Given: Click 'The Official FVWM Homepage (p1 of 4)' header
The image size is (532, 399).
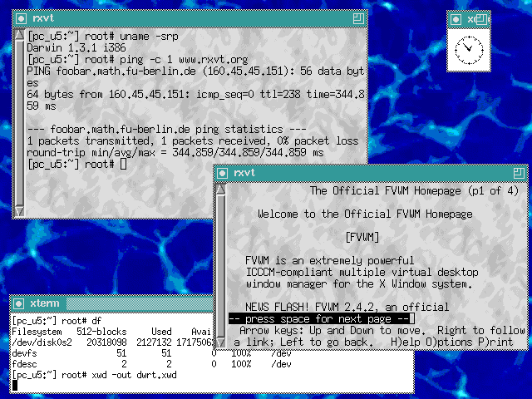Looking at the screenshot, I should coord(414,190).
